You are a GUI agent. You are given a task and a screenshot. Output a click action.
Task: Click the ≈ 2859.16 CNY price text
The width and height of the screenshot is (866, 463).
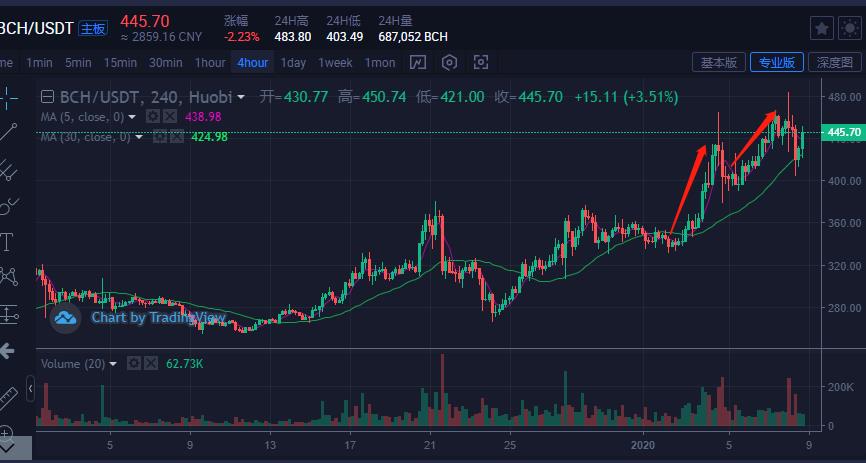[161, 37]
